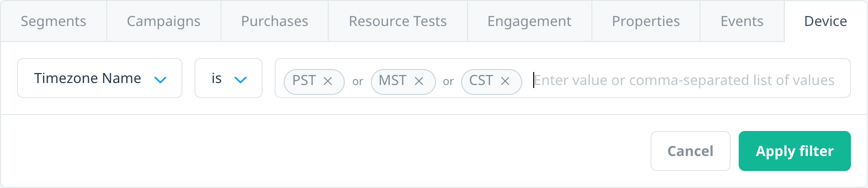
Task: Switch to the Campaigns tab
Action: [164, 21]
